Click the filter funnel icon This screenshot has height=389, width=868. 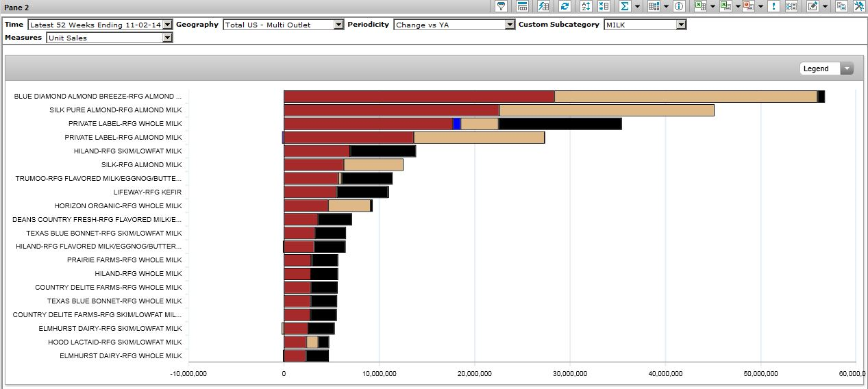pyautogui.click(x=501, y=6)
